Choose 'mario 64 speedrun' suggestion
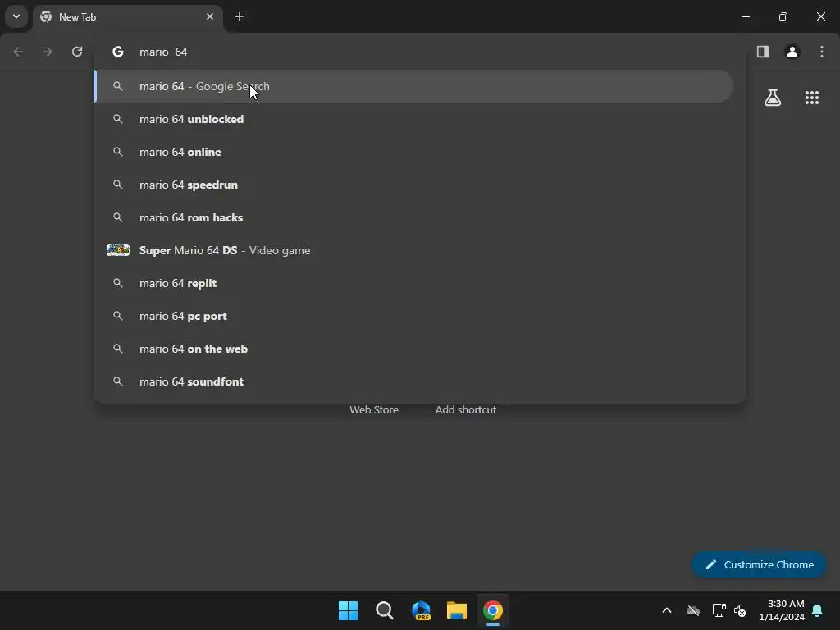Screen dimensions: 840x630 point(413,185)
